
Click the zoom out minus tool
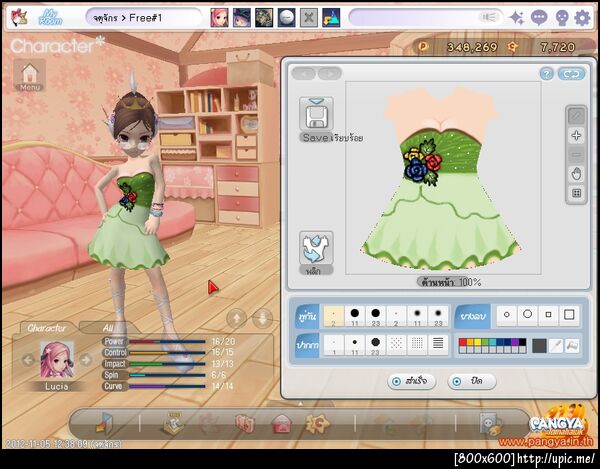pos(576,155)
